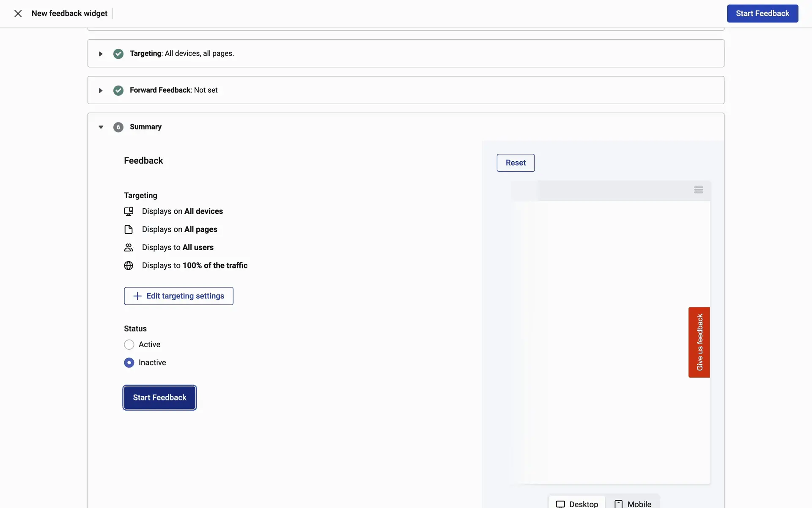
Task: Switch preview to Desktop tab
Action: (577, 503)
